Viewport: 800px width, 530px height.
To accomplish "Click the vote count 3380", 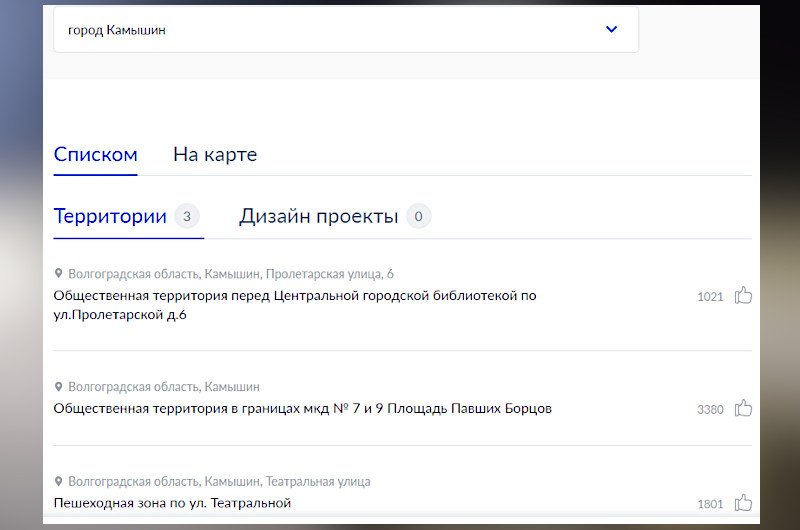I will (710, 410).
